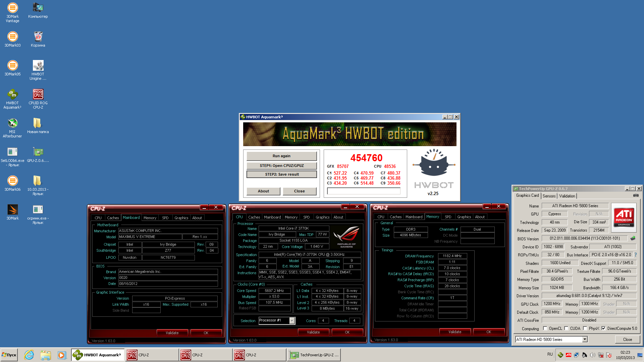This screenshot has width=644, height=362.
Task: Click the Core Speed value 5697.2 MHz
Action: tap(274, 291)
